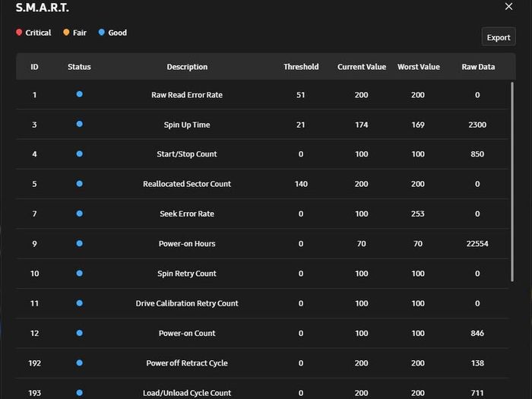Click the vertical scrollbar of the table
Viewport: 532px width, 399px height.
click(512, 182)
